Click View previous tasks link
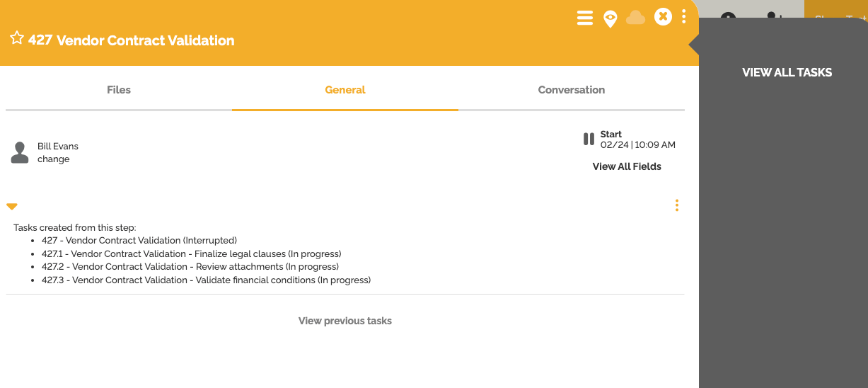Screen dimensions: 868x388 point(345,321)
